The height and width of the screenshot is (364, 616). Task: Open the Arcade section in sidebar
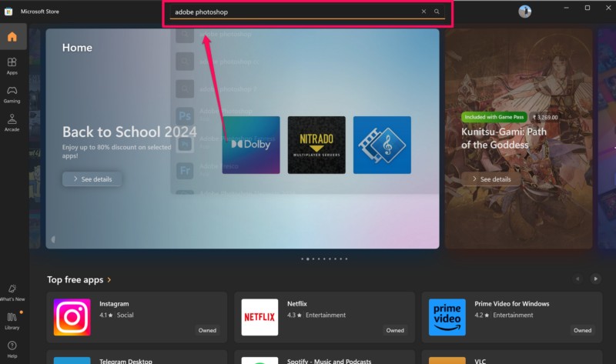coord(12,122)
